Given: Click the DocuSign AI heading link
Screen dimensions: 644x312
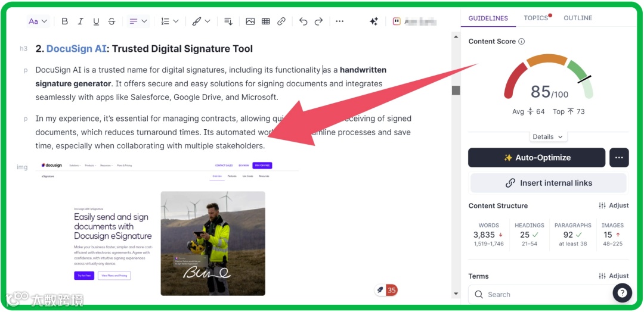Looking at the screenshot, I should 76,49.
